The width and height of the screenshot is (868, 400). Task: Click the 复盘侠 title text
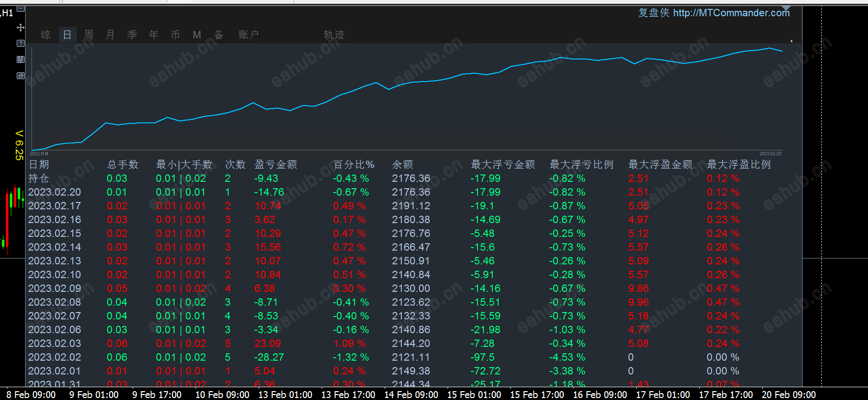pos(654,13)
